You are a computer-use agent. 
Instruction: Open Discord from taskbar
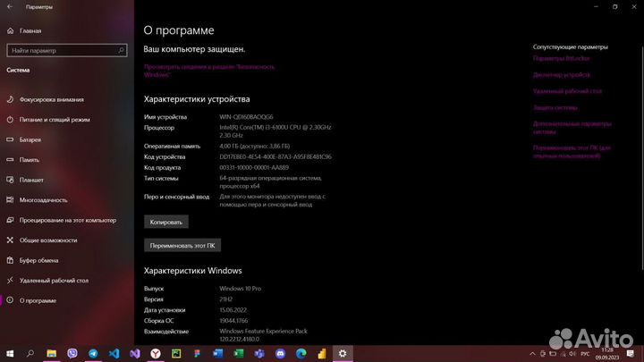(x=281, y=353)
